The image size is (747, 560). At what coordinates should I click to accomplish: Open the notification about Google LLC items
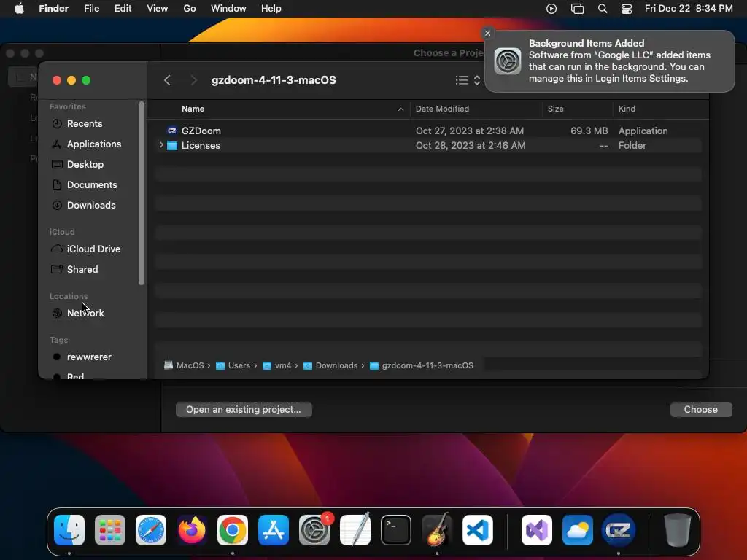tap(609, 61)
